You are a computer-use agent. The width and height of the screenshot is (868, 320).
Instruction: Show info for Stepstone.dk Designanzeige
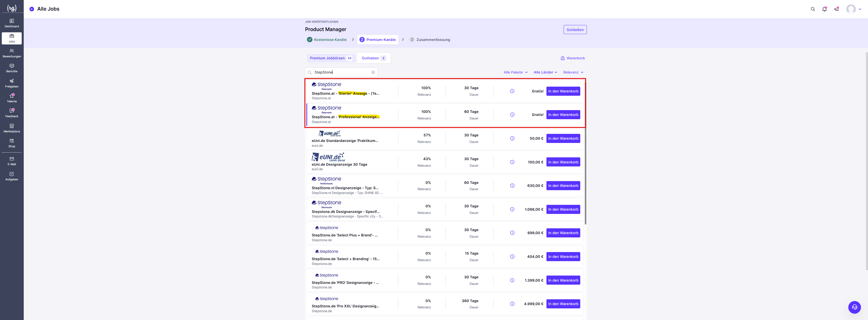pyautogui.click(x=512, y=209)
